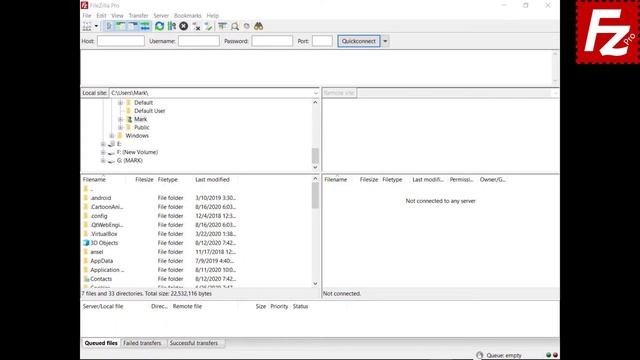
Task: Click reconnect to last server icon
Action: point(209,26)
